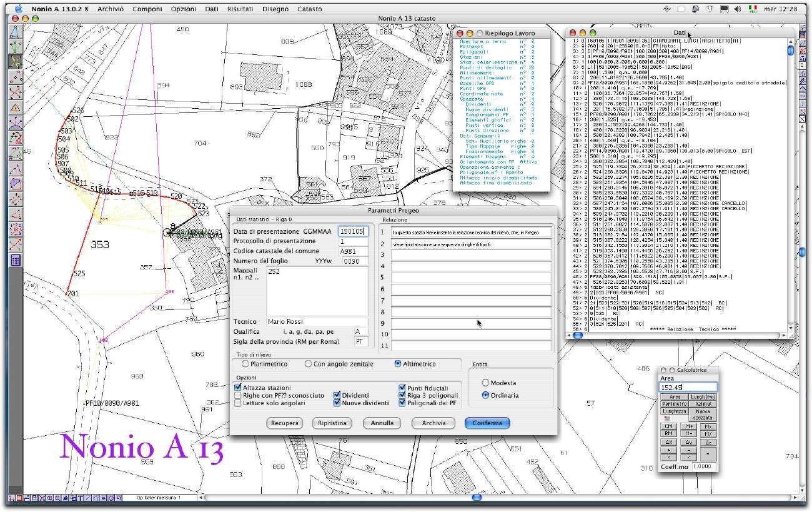Open the Componi menu

click(148, 9)
